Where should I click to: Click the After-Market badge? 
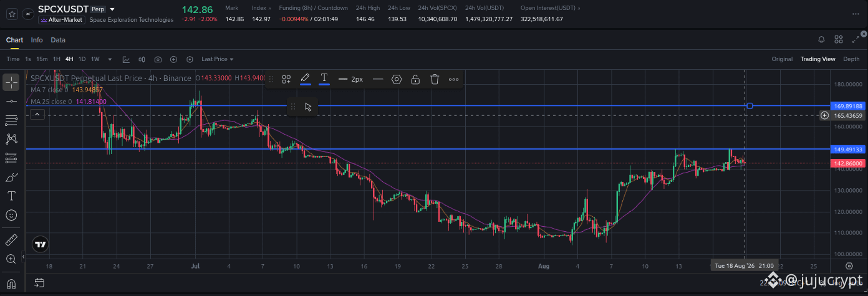61,20
